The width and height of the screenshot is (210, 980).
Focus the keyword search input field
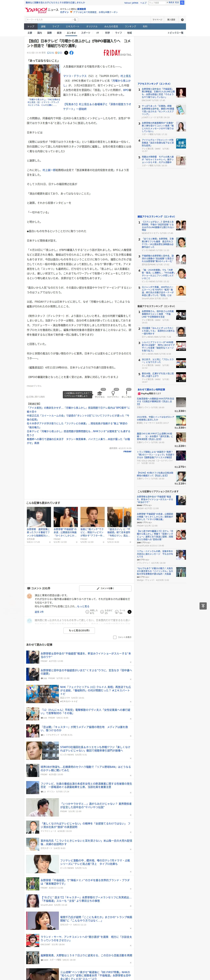[x=49, y=19]
